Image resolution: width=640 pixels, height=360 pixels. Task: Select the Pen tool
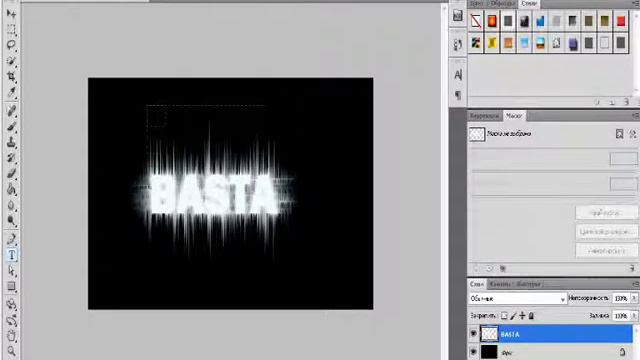[11, 239]
